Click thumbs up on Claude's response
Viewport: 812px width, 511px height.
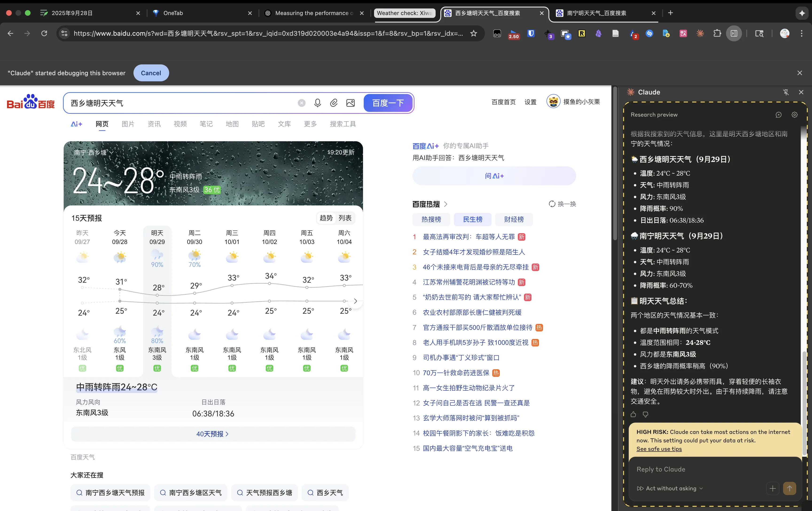pos(633,414)
